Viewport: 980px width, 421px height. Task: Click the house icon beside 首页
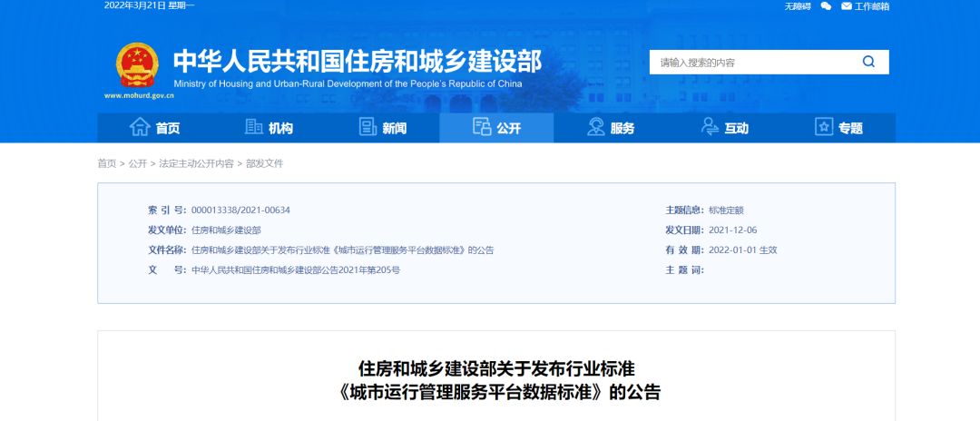pyautogui.click(x=140, y=127)
